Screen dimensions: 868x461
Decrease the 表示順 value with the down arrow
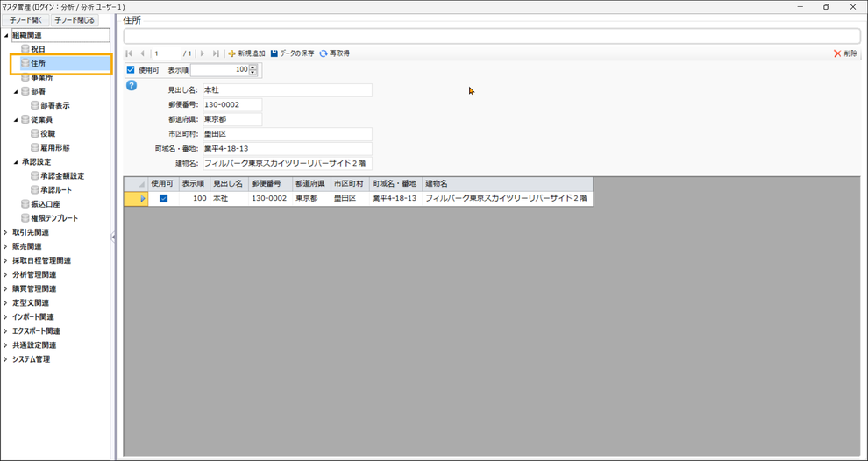point(253,73)
